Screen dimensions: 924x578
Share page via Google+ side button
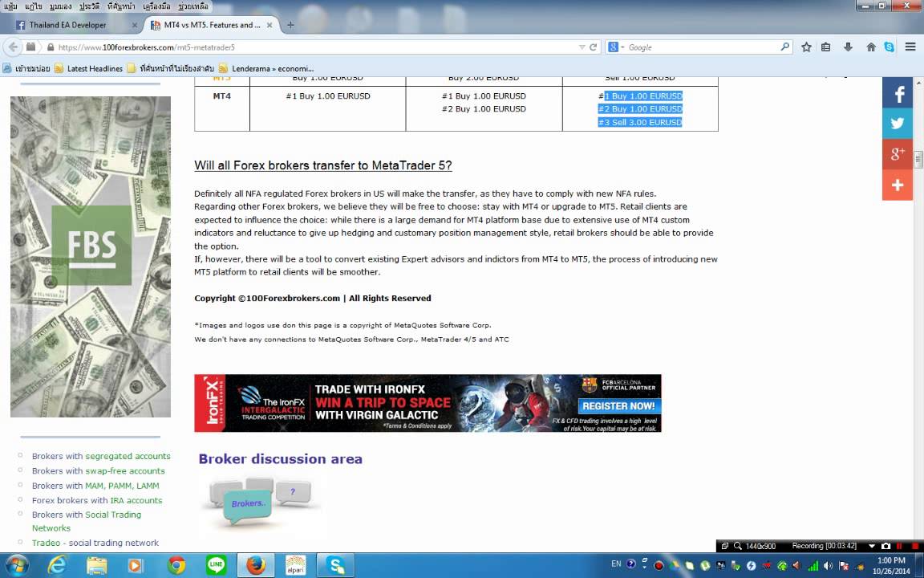[898, 154]
